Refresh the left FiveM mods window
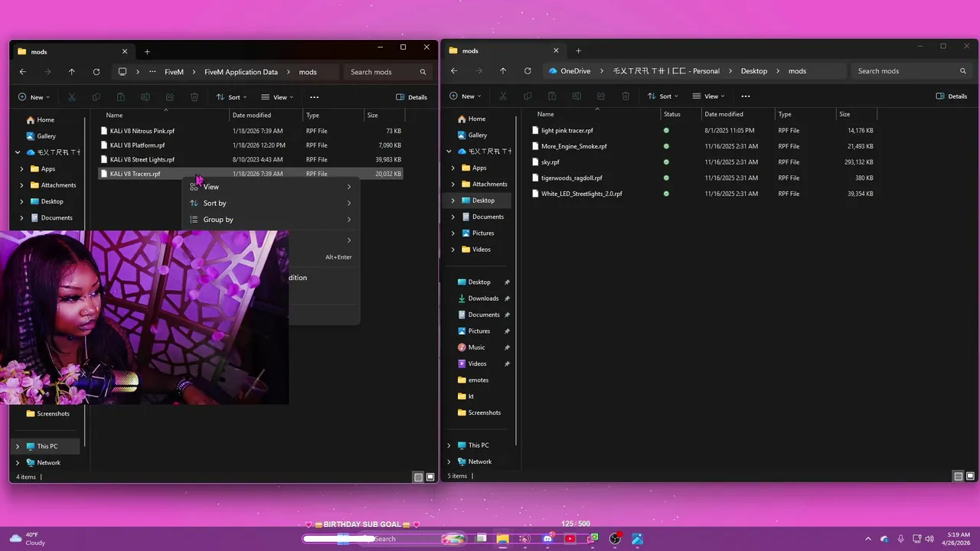The image size is (980, 551). coord(96,72)
